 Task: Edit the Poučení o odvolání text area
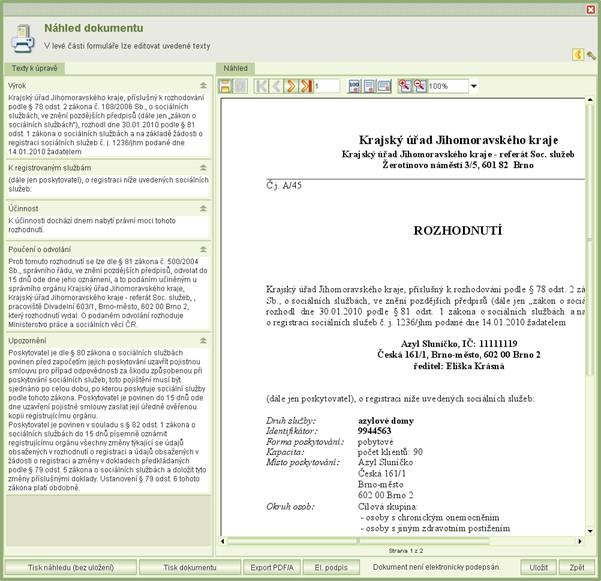click(108, 293)
